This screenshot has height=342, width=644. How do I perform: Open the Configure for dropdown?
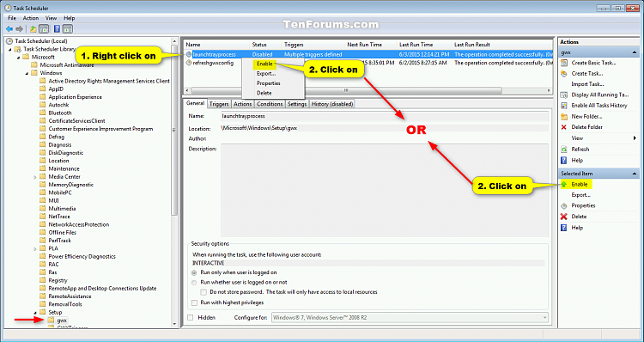point(410,317)
